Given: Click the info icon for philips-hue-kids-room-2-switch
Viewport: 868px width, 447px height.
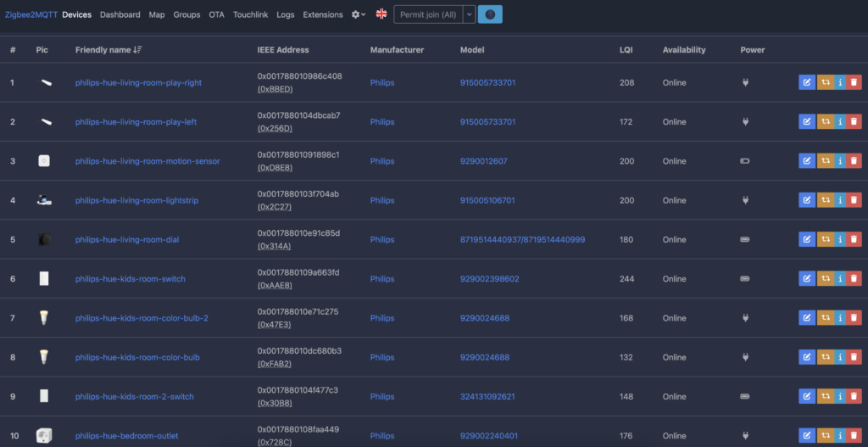Looking at the screenshot, I should pos(838,396).
